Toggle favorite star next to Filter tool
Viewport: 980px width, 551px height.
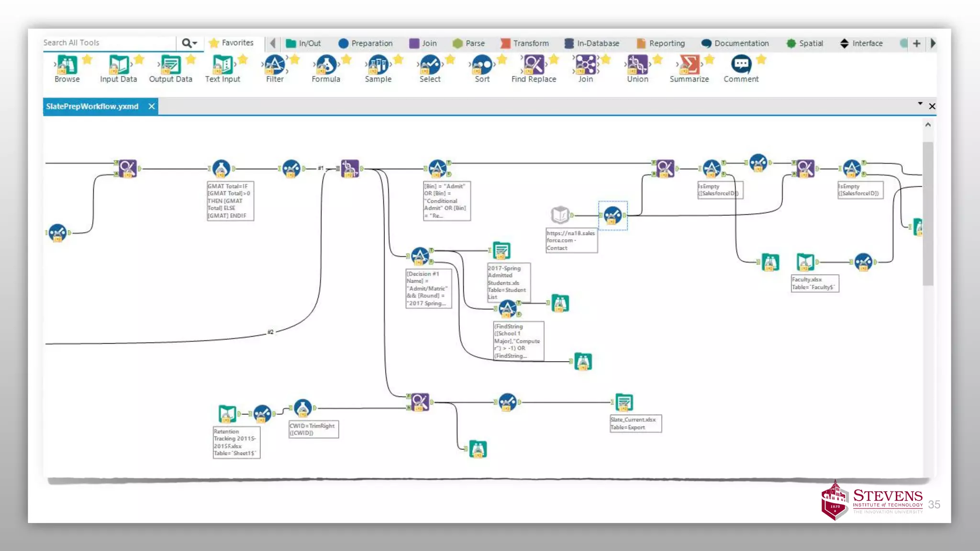point(295,59)
